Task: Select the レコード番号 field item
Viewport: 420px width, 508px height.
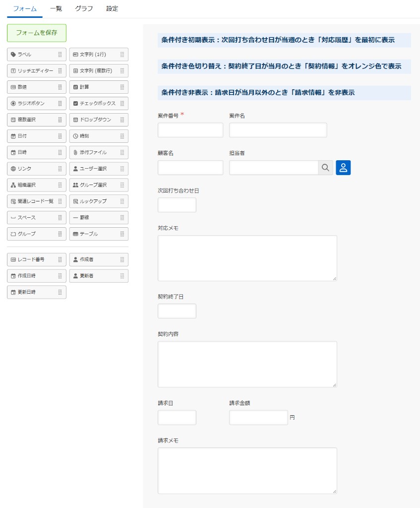Action: point(37,259)
